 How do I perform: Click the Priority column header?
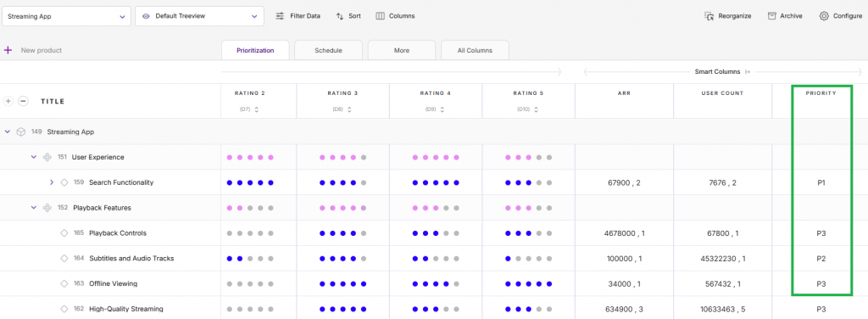(x=821, y=93)
